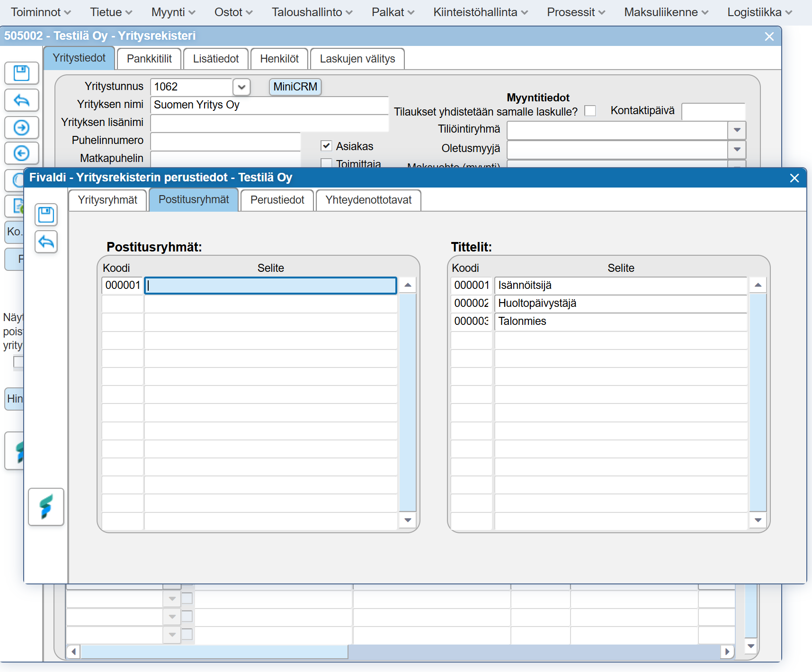Enable the Toimittaja checkbox
This screenshot has height=672, width=812.
(x=326, y=163)
